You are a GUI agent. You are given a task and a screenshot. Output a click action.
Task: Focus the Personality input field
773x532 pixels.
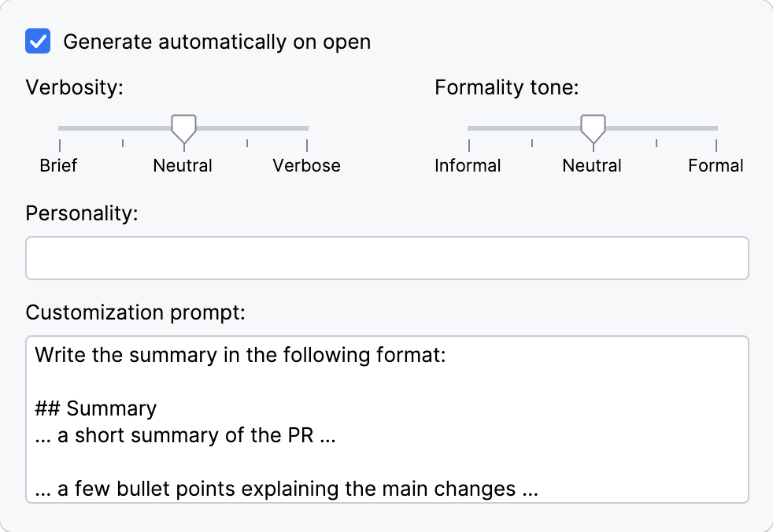(x=386, y=258)
